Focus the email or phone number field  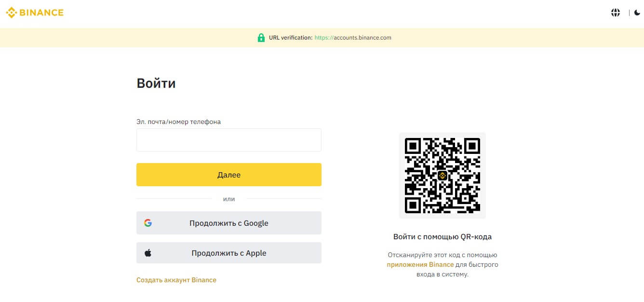pos(228,140)
